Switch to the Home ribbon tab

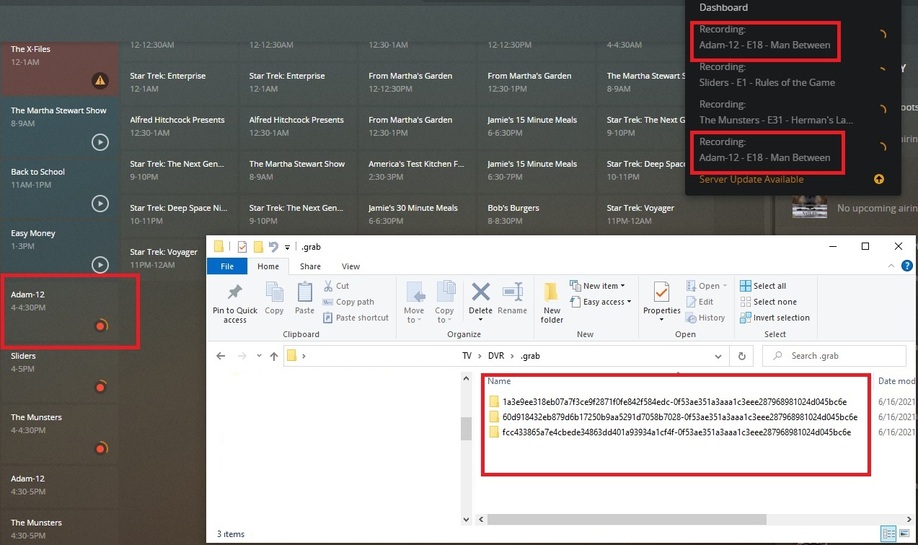pyautogui.click(x=268, y=266)
